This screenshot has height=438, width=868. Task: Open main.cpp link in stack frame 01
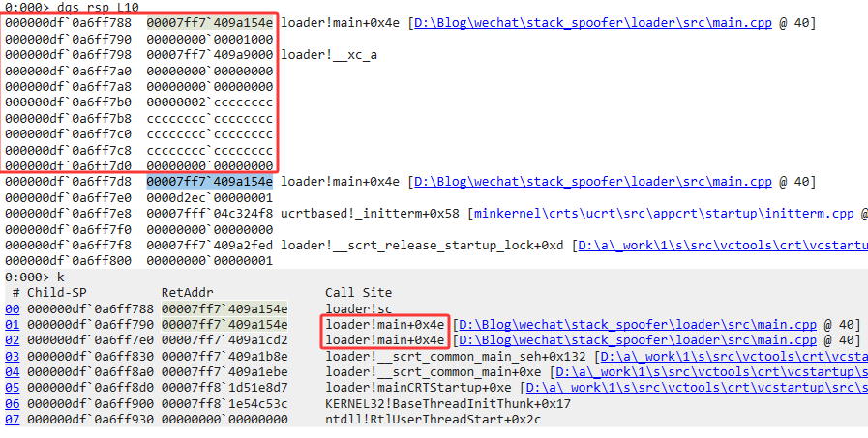(638, 324)
